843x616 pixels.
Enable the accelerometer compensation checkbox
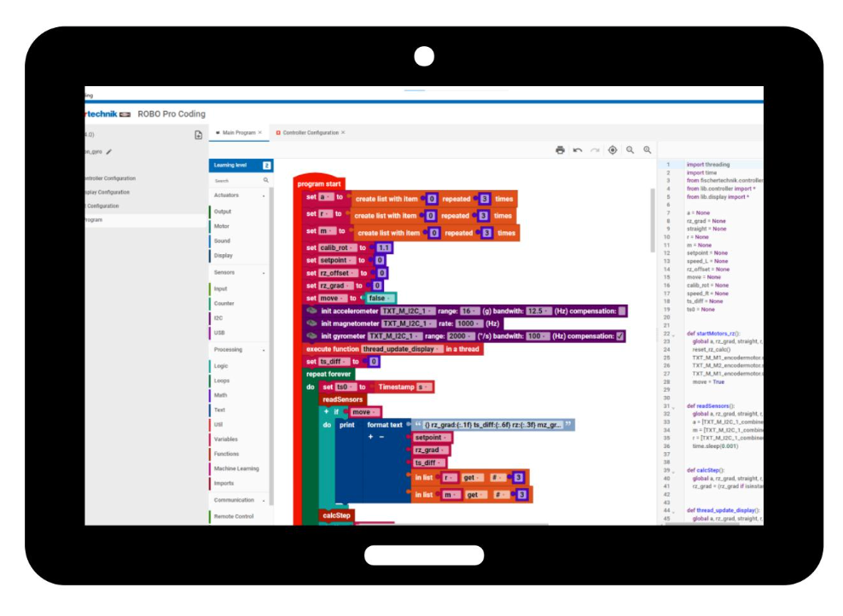click(x=622, y=311)
